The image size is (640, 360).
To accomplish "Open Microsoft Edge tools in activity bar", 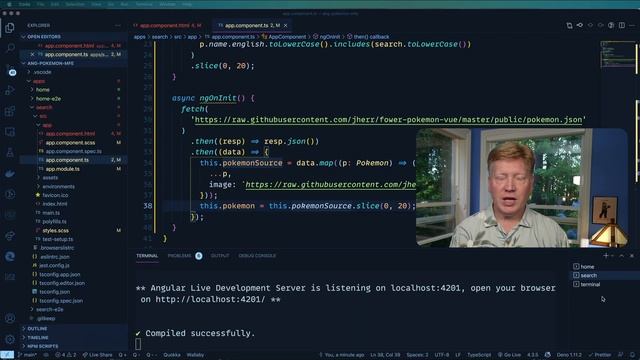I will (10, 256).
